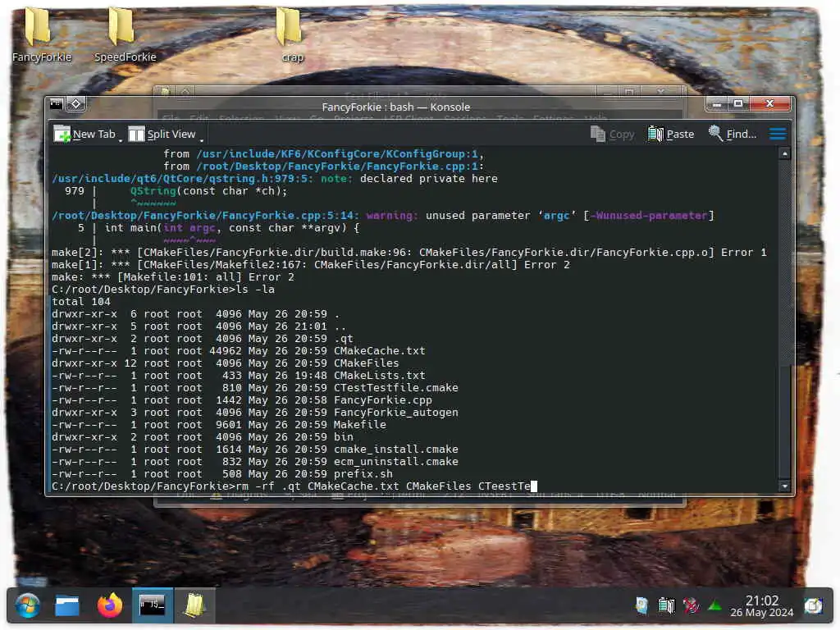Click the terminal vertical scrollbar track
Viewport: 840px width, 630px height.
tap(784, 320)
